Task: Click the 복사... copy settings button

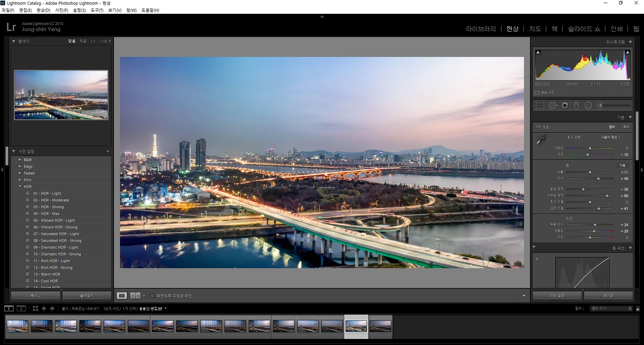Action: pyautogui.click(x=35, y=295)
